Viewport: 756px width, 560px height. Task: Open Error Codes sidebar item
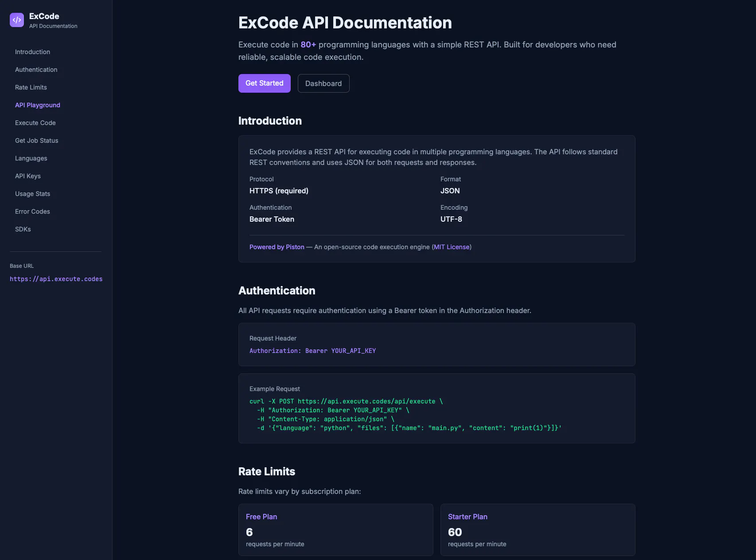point(32,211)
